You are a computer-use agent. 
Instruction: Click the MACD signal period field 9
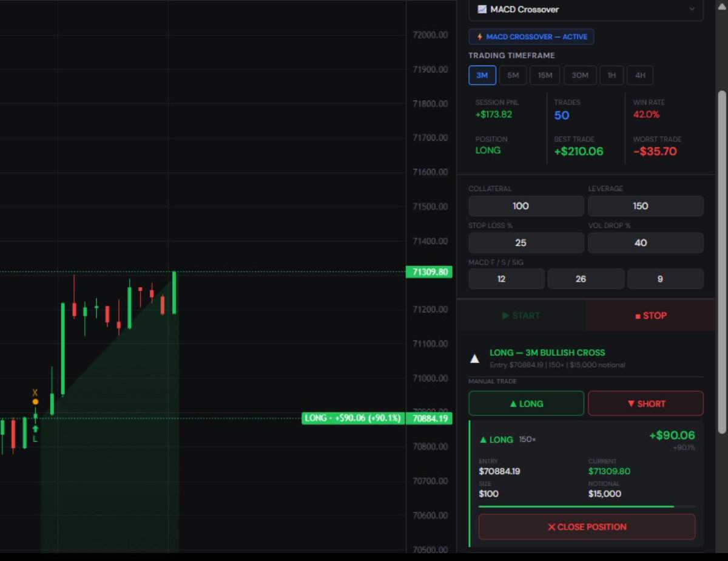666,279
